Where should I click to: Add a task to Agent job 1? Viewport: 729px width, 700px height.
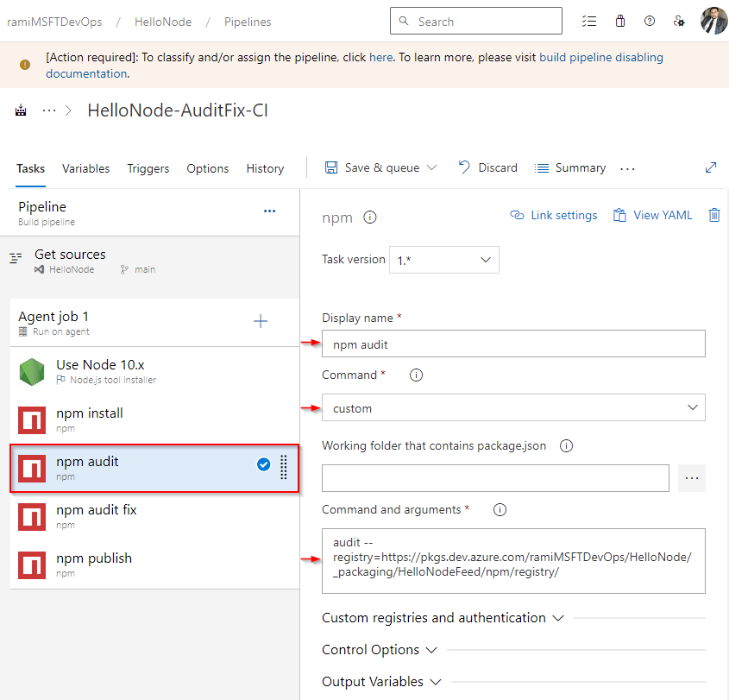click(261, 322)
